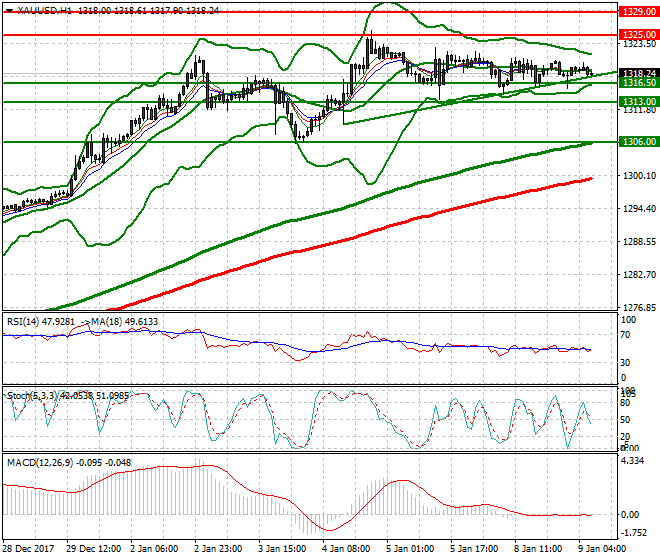Click the 2 Jan 23:00 time label

(x=220, y=551)
